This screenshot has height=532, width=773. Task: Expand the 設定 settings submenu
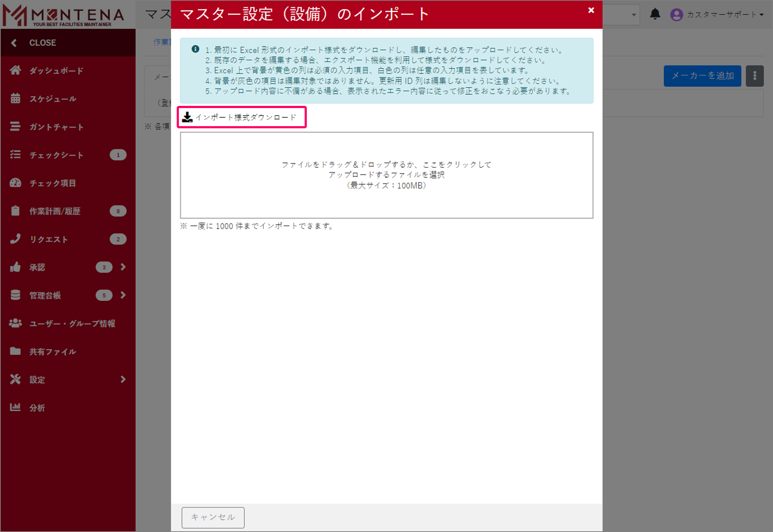[123, 379]
